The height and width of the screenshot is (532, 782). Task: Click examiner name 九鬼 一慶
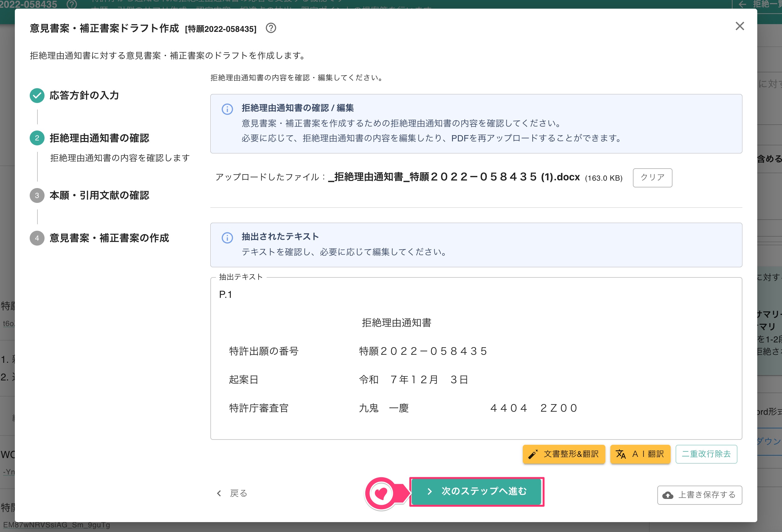coord(384,408)
